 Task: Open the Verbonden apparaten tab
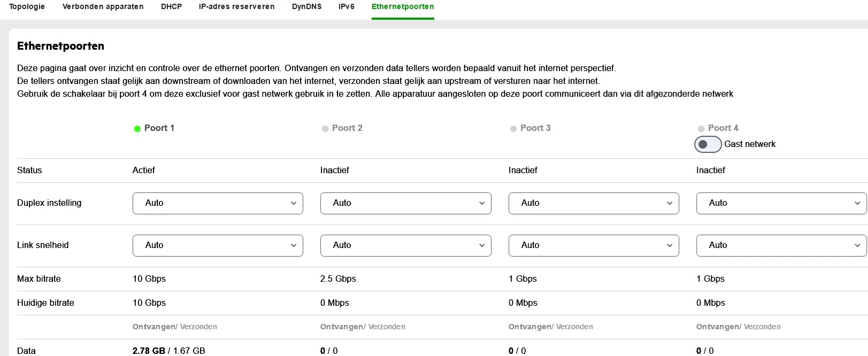point(103,7)
